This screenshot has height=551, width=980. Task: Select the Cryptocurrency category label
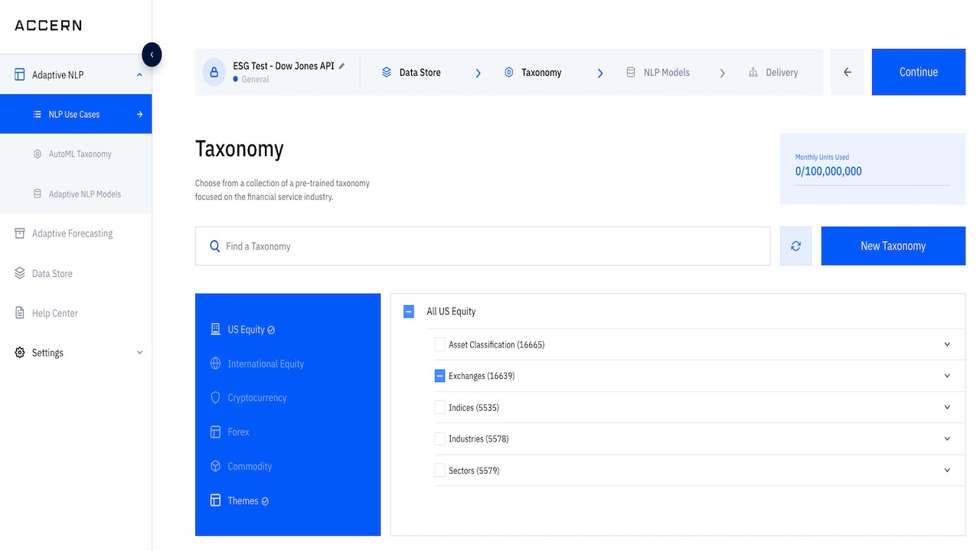point(257,398)
